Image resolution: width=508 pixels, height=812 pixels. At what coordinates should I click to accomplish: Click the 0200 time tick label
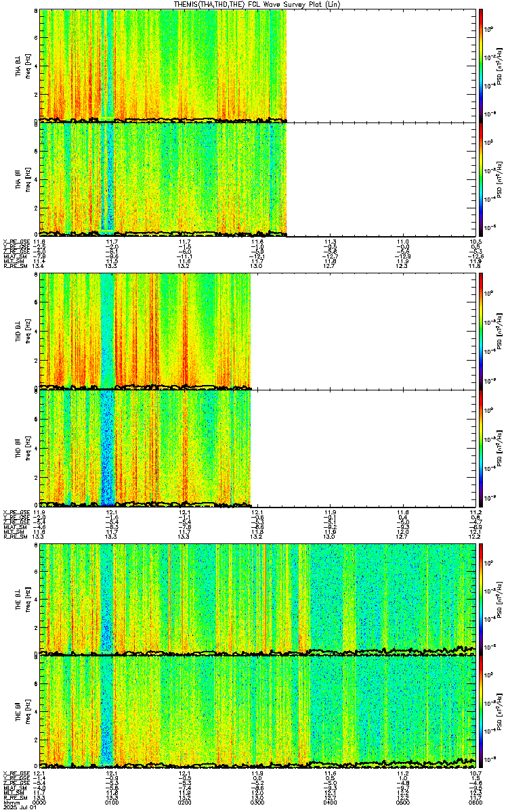coord(184,802)
